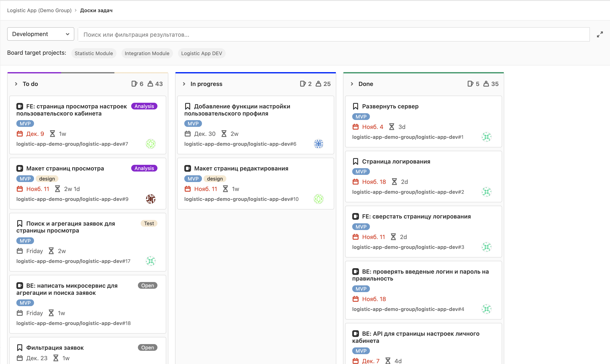The image size is (610, 364).
Task: Collapse the Done list
Action: (352, 84)
